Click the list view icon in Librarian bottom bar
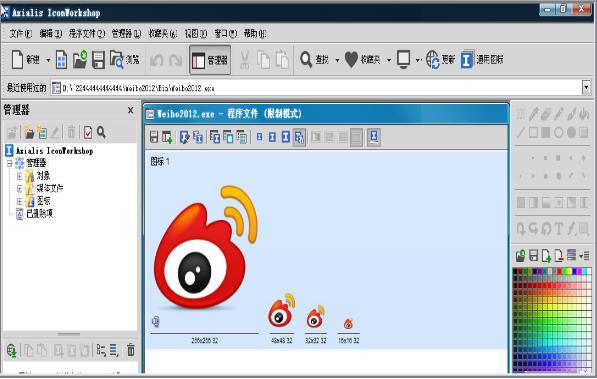The height and width of the screenshot is (379, 597). (114, 350)
